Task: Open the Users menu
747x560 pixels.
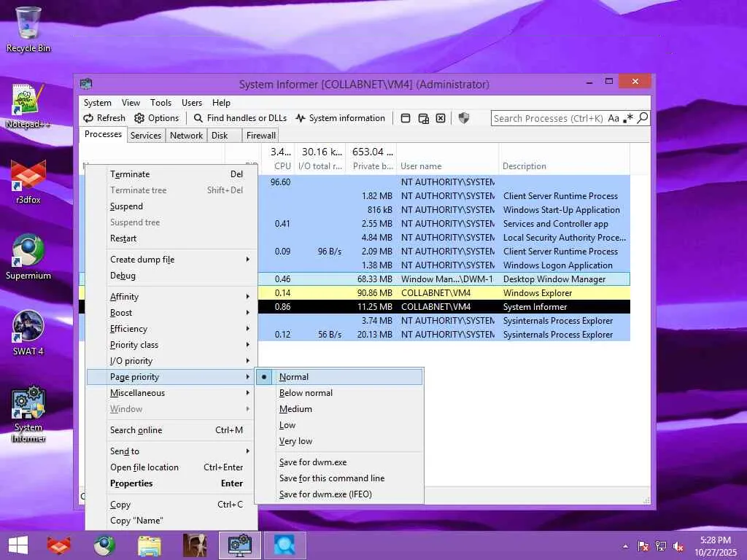Action: (192, 102)
